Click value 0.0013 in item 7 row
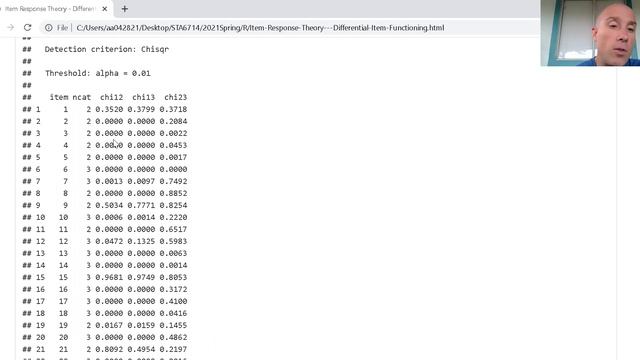The height and width of the screenshot is (360, 640). tap(109, 181)
